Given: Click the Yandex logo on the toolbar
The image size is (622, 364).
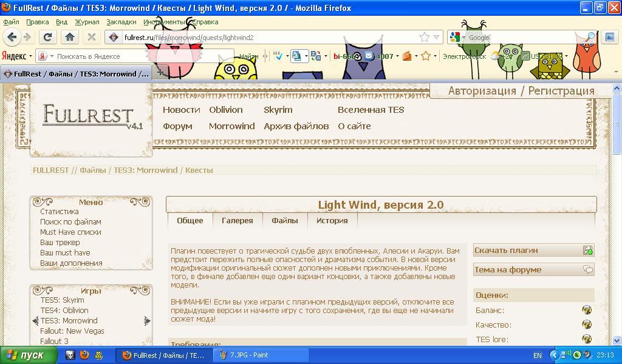Looking at the screenshot, I should (14, 56).
